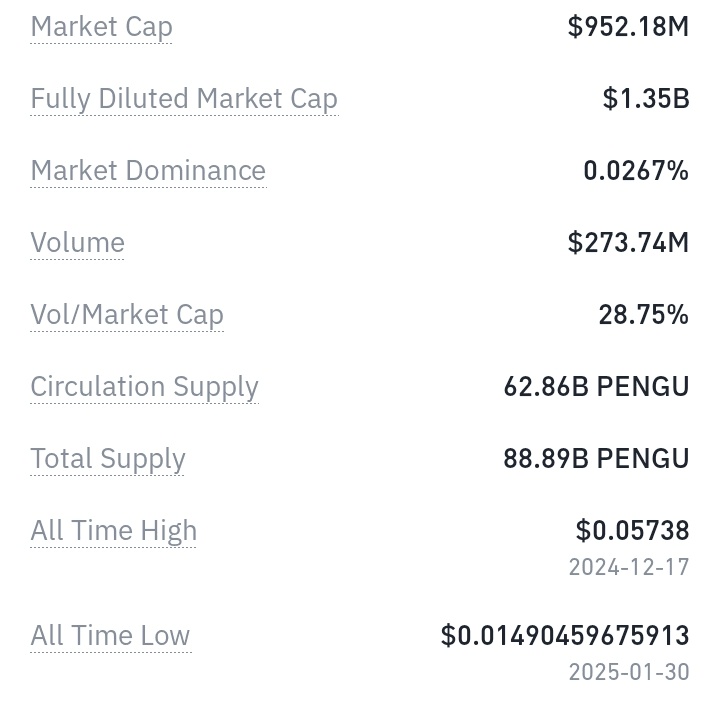The height and width of the screenshot is (720, 720).
Task: Select the 2024-12-17 high date
Action: [629, 567]
